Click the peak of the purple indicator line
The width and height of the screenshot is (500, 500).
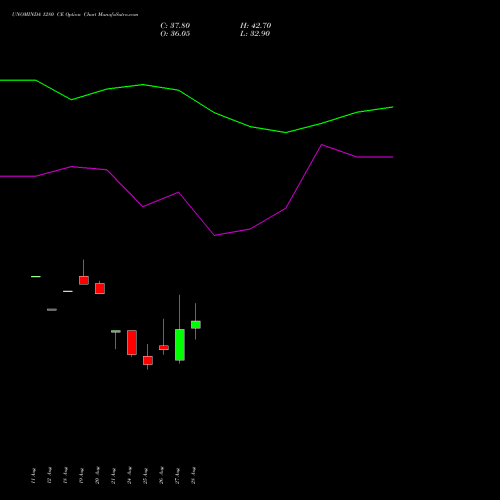321,145
